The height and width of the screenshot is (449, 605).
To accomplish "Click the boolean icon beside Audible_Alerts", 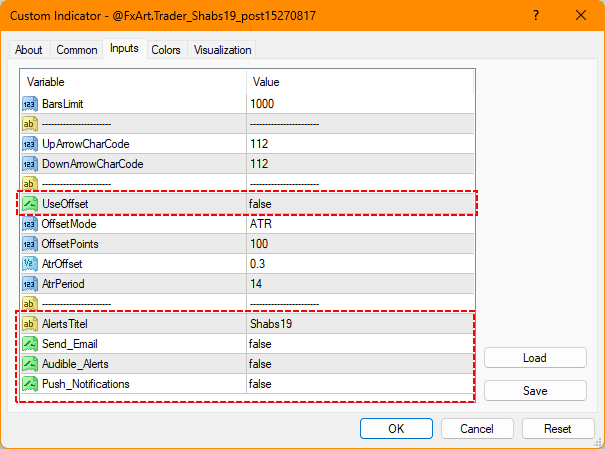I will pos(30,364).
